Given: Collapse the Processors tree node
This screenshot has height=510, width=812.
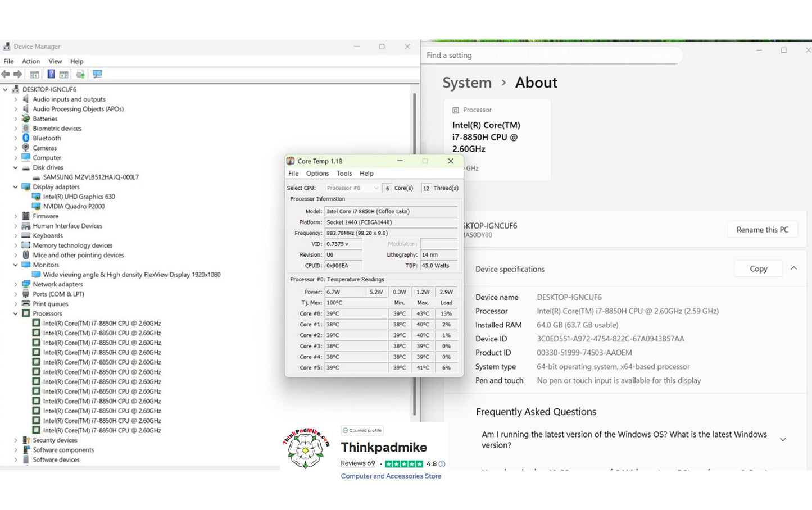Looking at the screenshot, I should coord(16,313).
